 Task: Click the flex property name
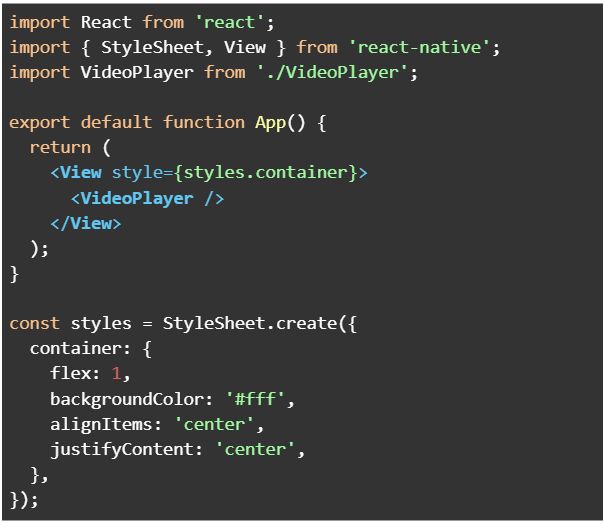point(70,373)
